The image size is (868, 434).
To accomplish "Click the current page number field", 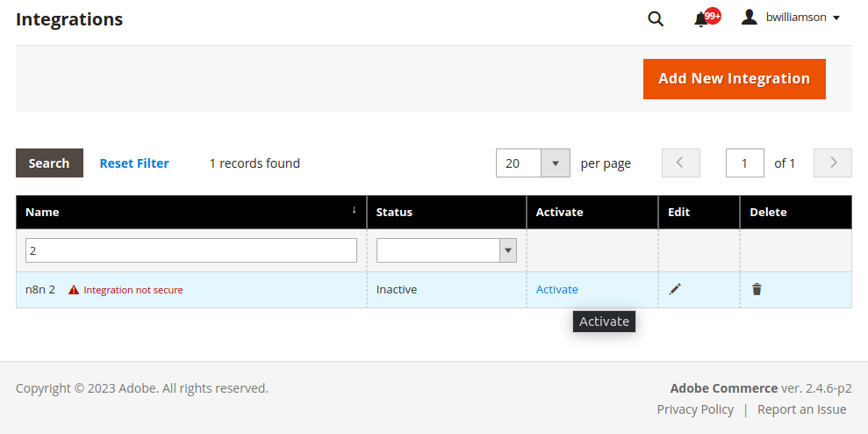I will click(745, 163).
